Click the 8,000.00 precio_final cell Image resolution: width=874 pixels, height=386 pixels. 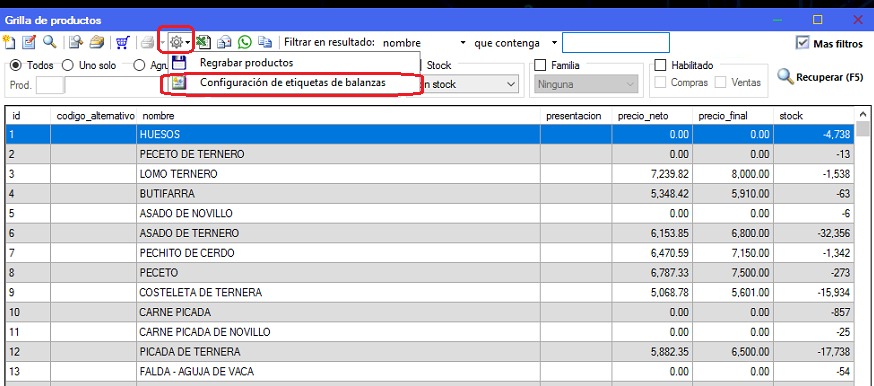coord(732,174)
